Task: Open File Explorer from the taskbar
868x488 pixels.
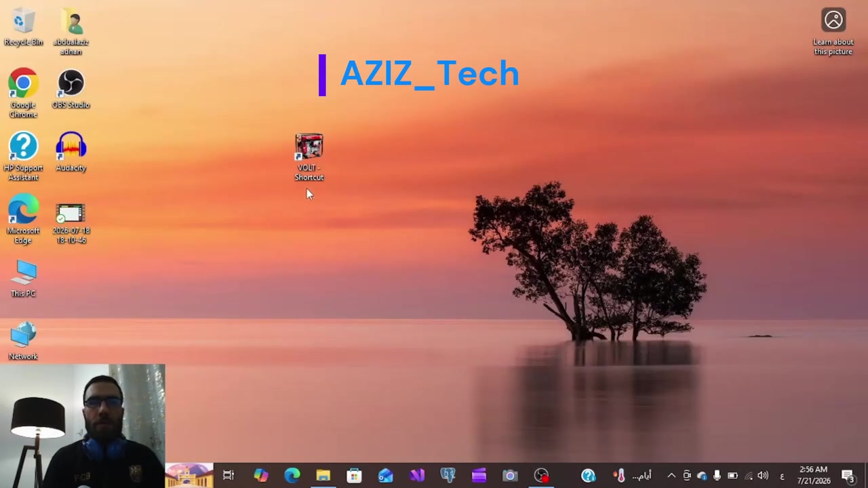Action: pyautogui.click(x=323, y=476)
